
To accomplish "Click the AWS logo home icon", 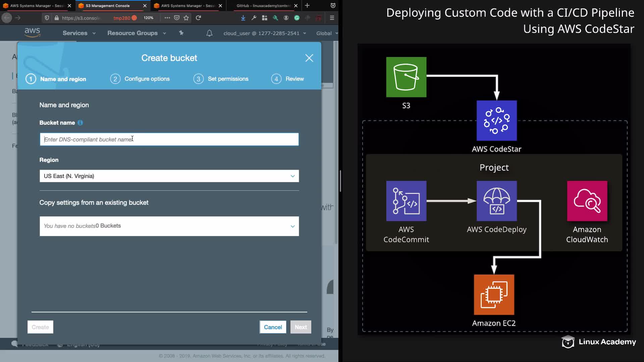I will (x=32, y=33).
